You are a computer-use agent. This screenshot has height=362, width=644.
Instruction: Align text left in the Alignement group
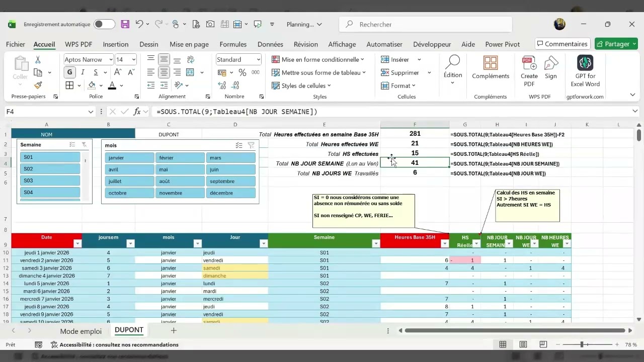coord(151,72)
